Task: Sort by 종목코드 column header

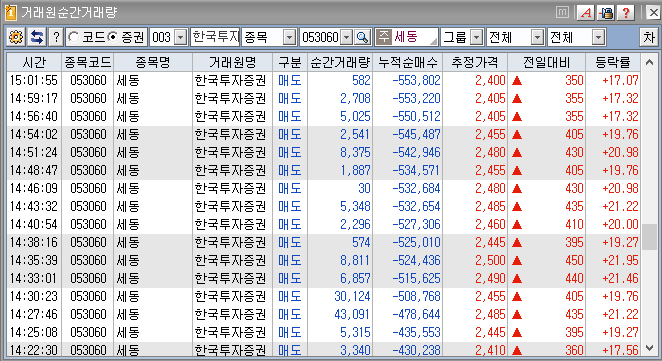Action: [88, 62]
